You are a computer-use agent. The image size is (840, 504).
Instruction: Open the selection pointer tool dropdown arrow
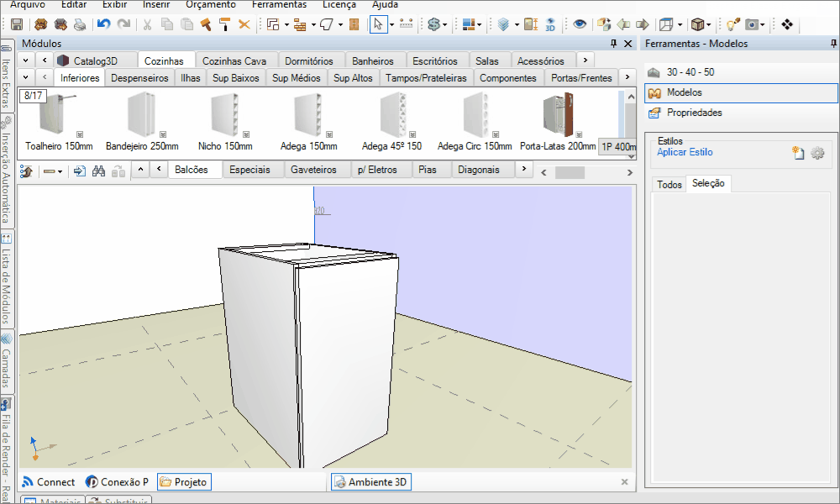point(391,24)
